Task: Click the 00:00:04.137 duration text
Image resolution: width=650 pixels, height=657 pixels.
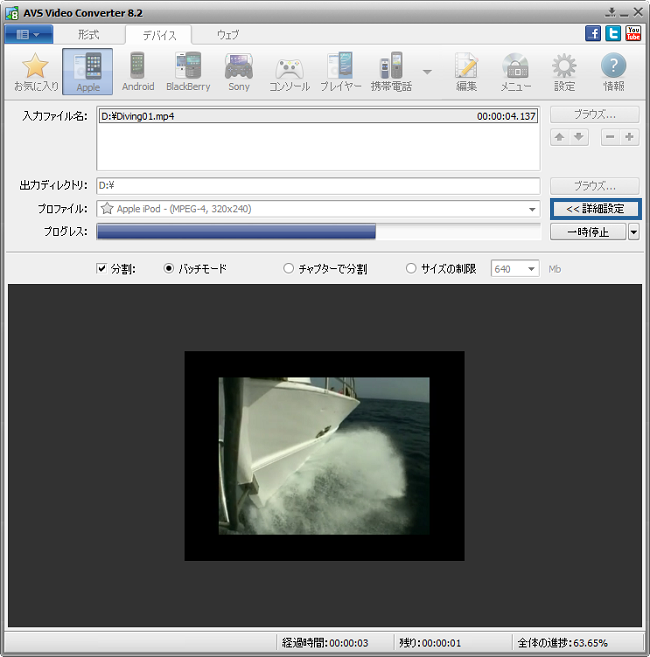Action: coord(506,116)
